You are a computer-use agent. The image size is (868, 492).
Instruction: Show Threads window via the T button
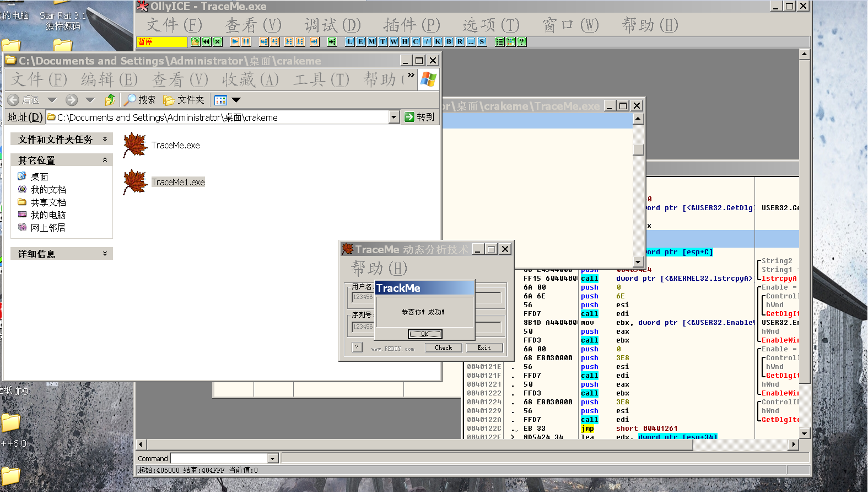tap(382, 41)
